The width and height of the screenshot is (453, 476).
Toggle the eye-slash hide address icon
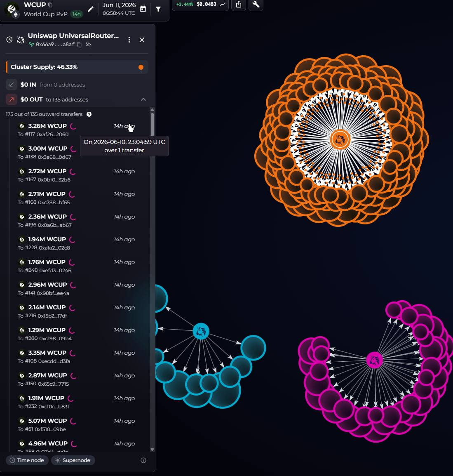(x=88, y=45)
